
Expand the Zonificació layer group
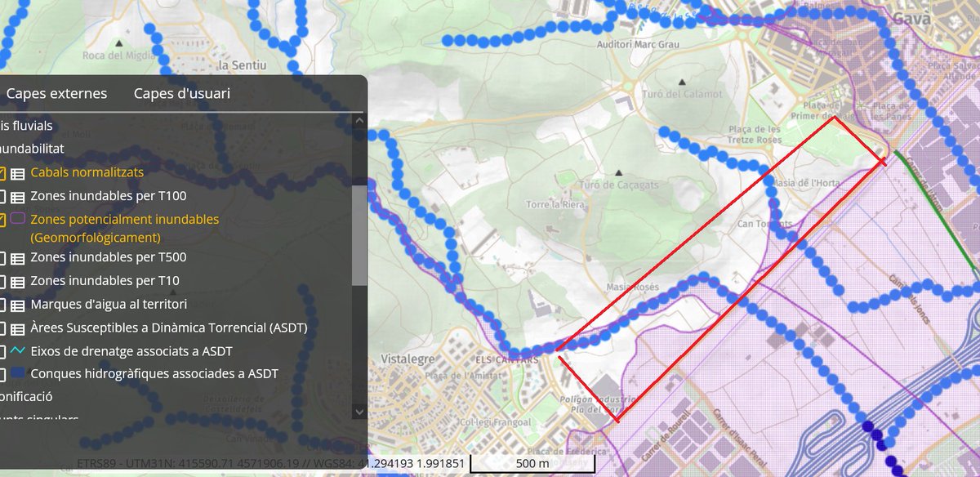(26, 396)
